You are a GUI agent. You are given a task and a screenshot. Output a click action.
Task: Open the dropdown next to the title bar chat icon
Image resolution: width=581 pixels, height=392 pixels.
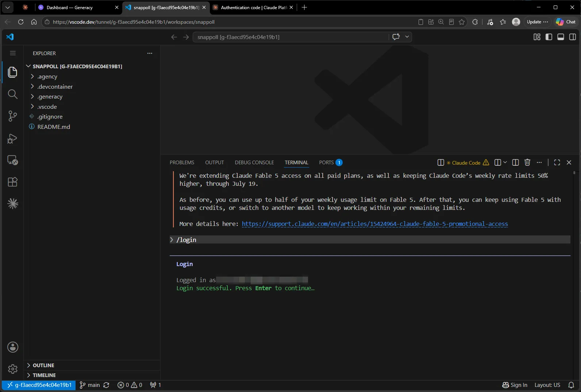click(x=407, y=37)
